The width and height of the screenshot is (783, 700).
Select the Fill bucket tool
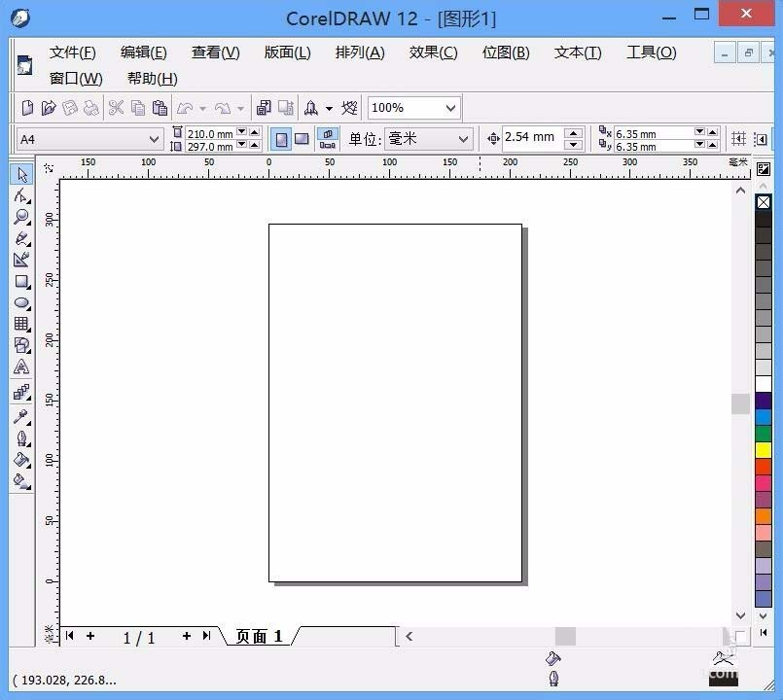(21, 459)
